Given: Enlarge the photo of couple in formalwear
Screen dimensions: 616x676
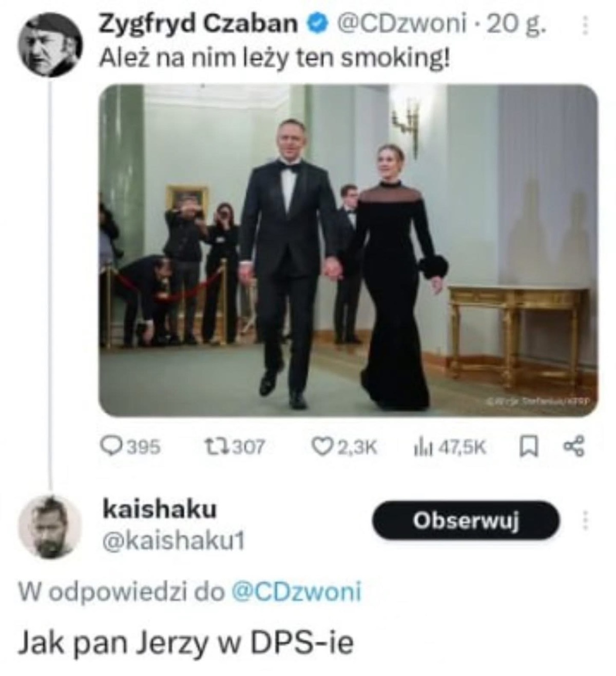Looking at the screenshot, I should 348,250.
